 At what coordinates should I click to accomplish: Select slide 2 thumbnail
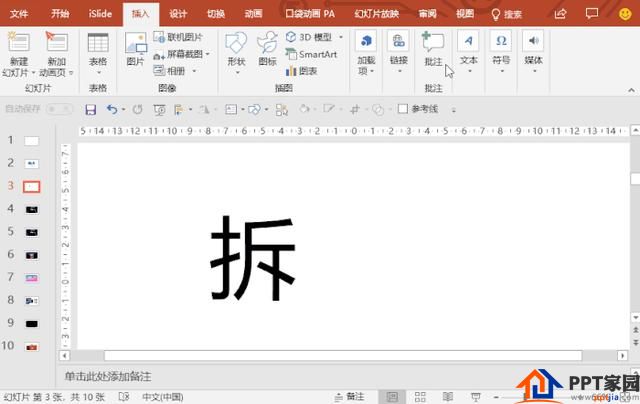tap(31, 164)
